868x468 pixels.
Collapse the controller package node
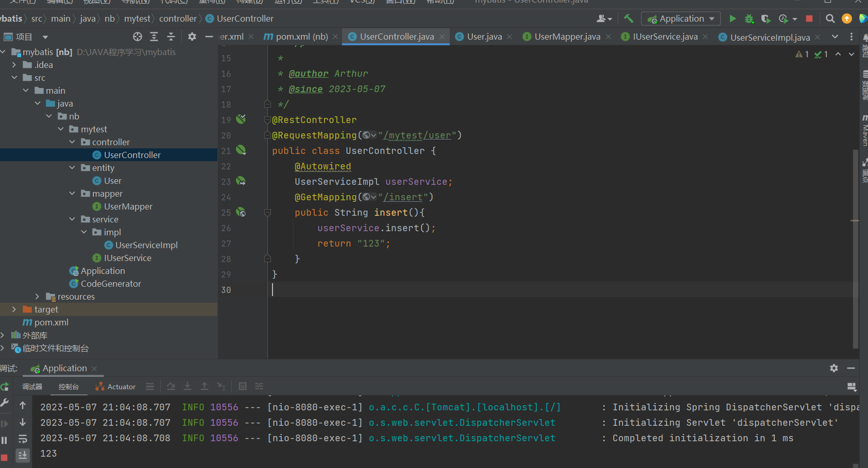click(72, 142)
